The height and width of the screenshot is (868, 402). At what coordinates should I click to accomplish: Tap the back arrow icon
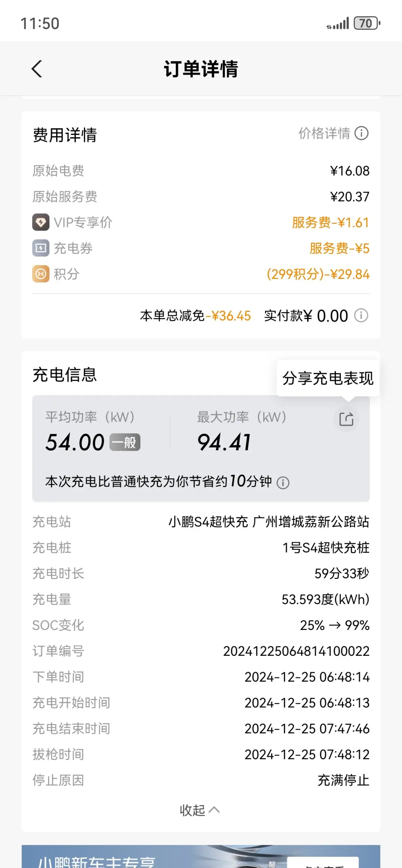point(37,69)
